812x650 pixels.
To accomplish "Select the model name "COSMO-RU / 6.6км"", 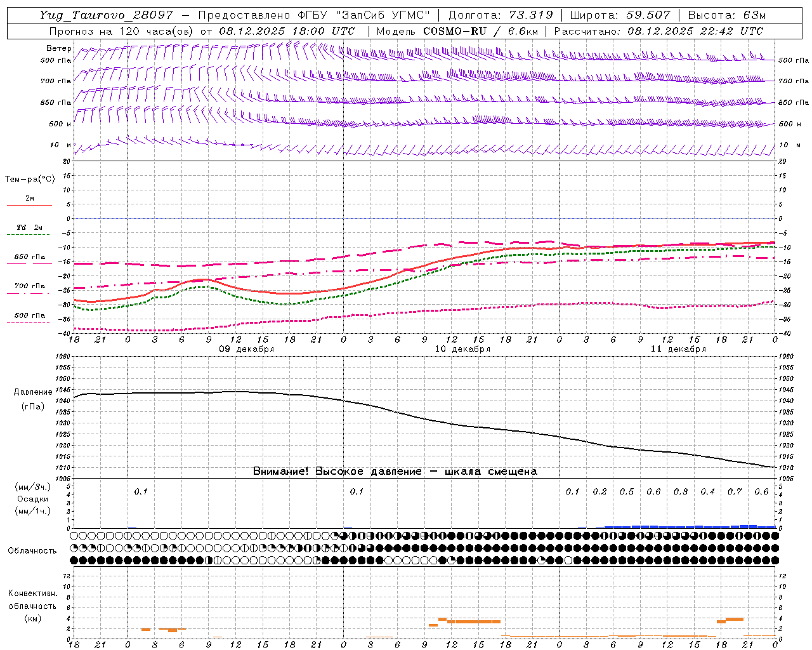I will click(x=480, y=31).
